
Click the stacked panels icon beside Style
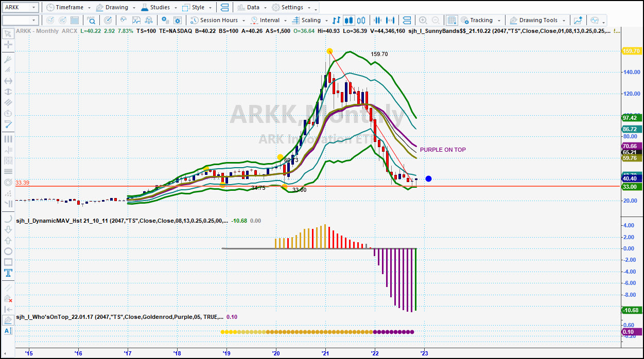click(224, 8)
